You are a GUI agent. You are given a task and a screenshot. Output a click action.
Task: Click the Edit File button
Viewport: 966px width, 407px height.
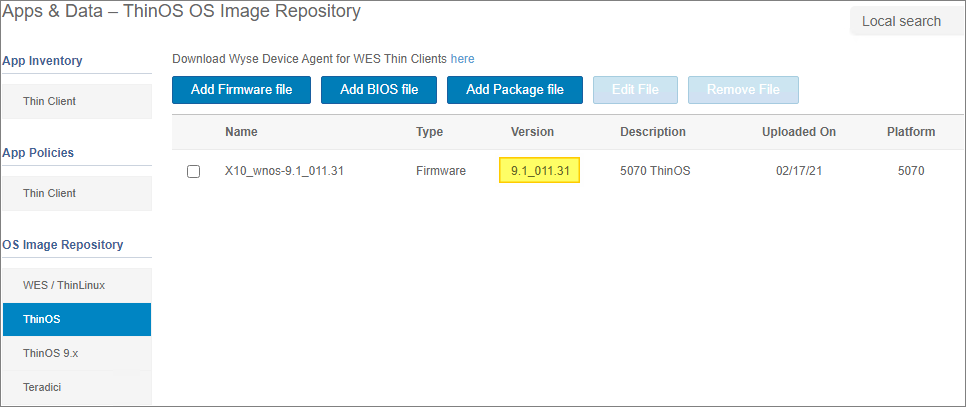tap(635, 89)
